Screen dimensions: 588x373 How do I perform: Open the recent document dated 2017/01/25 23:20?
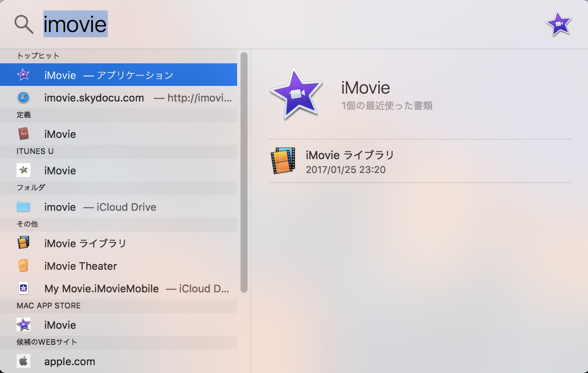point(420,161)
